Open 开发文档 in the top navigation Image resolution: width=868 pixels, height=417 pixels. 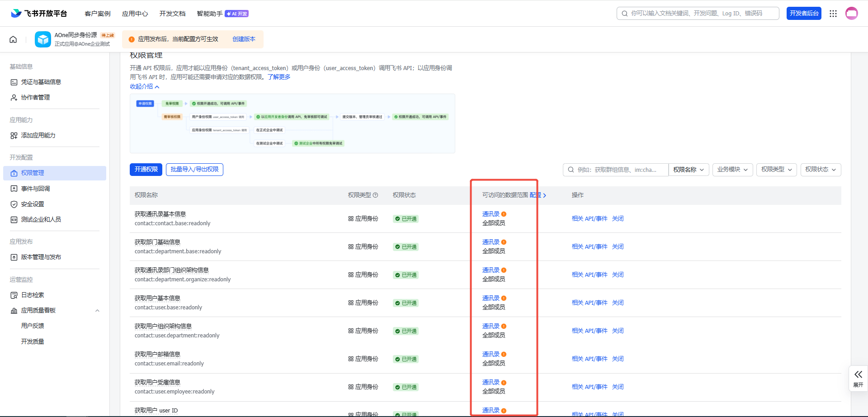pos(172,14)
